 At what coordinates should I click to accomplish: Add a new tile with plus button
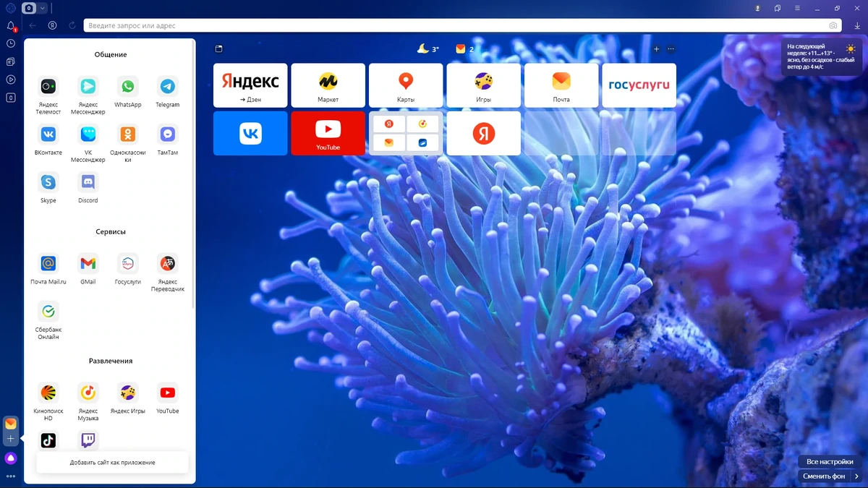pos(657,49)
